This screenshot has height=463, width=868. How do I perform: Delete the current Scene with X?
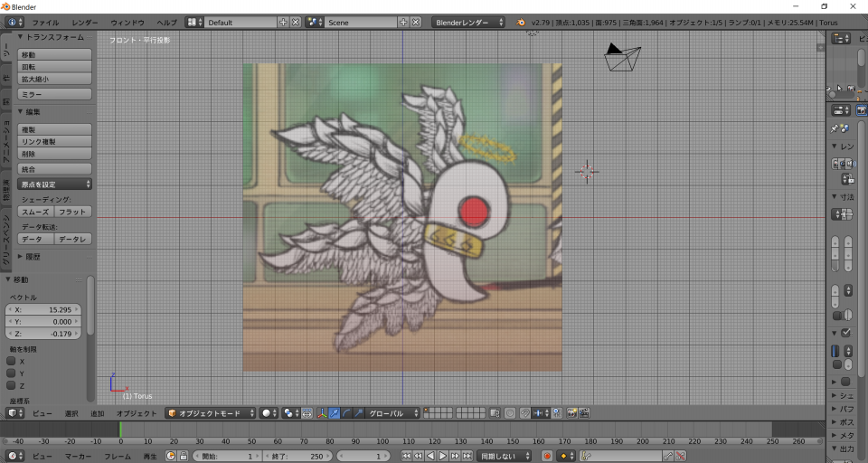tap(416, 22)
